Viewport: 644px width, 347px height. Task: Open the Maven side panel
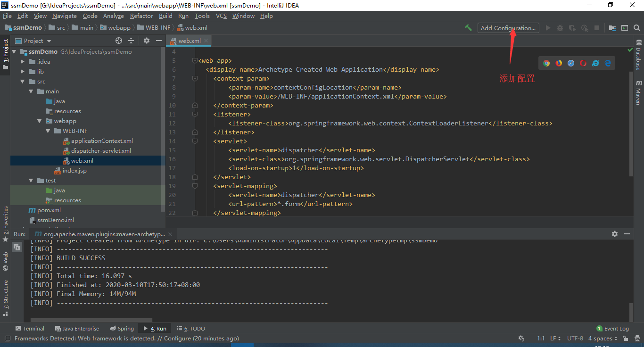(x=638, y=92)
